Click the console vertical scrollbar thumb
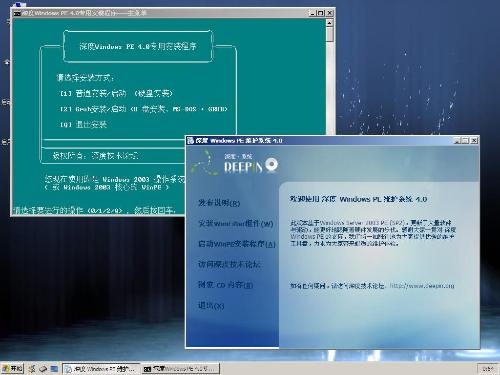 (330, 34)
